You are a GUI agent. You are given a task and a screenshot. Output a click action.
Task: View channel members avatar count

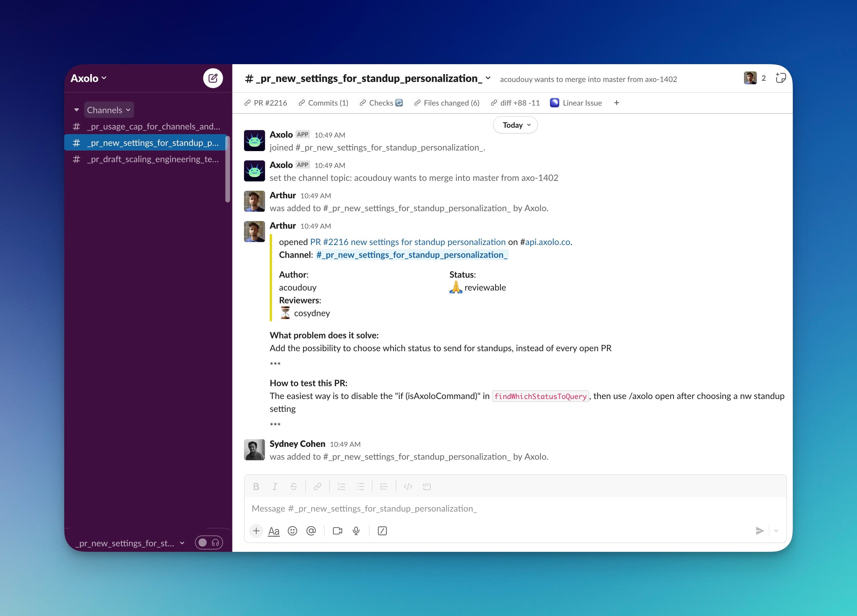click(755, 78)
